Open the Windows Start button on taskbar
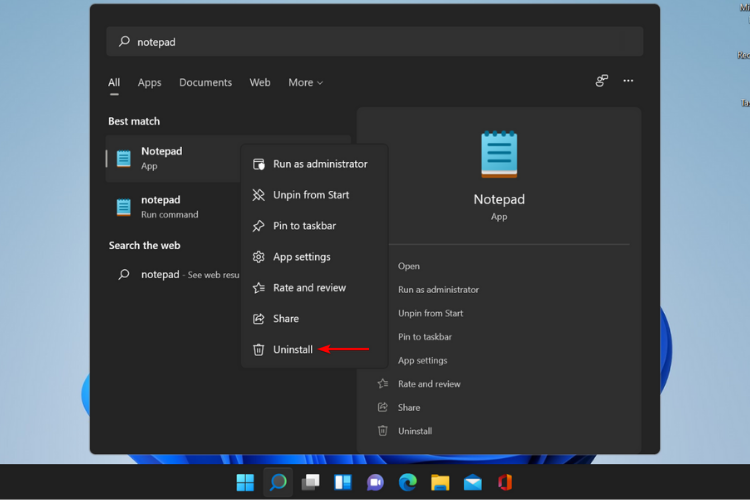Viewport: 750px width, 500px height. [245, 483]
